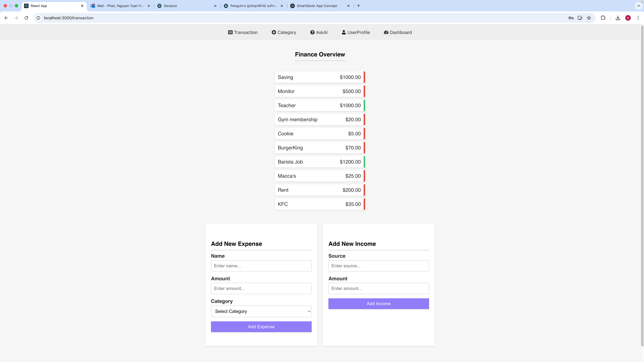Click the income Enter source field
The image size is (644, 362).
click(x=378, y=266)
